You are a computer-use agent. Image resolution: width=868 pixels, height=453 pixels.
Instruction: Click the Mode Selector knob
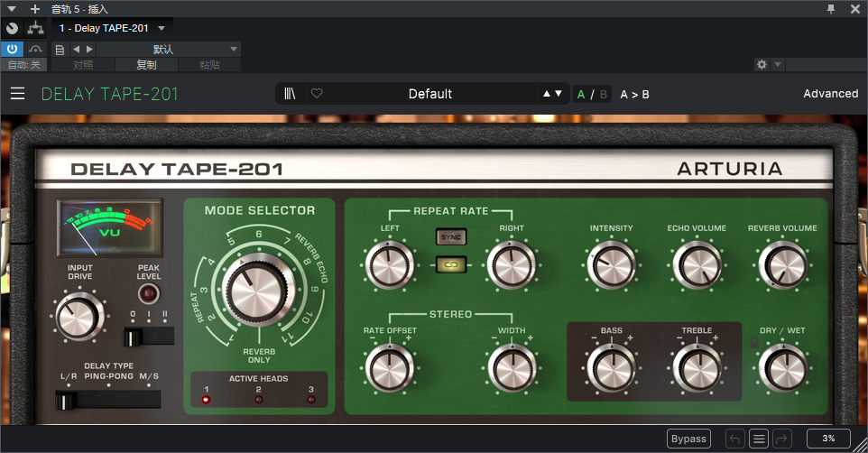point(258,291)
